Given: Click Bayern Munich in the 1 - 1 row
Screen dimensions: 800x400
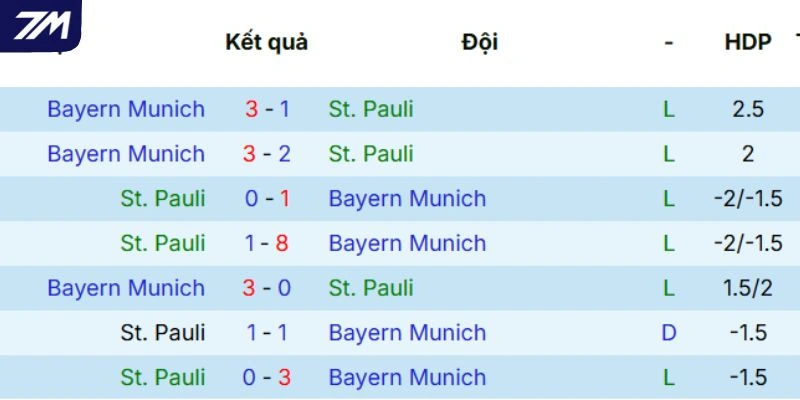Looking at the screenshot, I should 407,333.
